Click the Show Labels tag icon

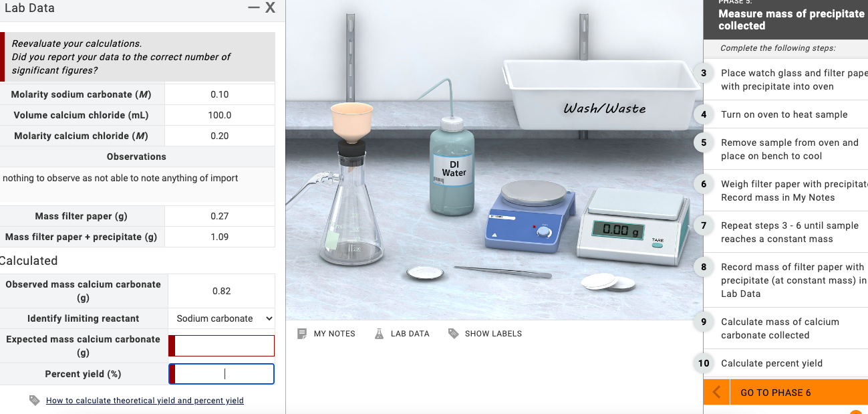[453, 333]
